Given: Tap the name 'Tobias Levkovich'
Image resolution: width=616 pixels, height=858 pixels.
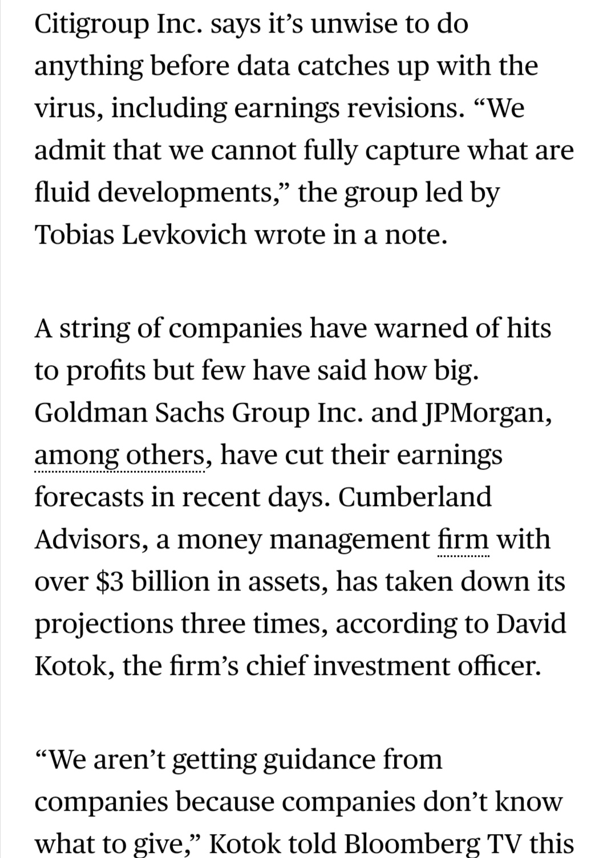Looking at the screenshot, I should pyautogui.click(x=141, y=234).
